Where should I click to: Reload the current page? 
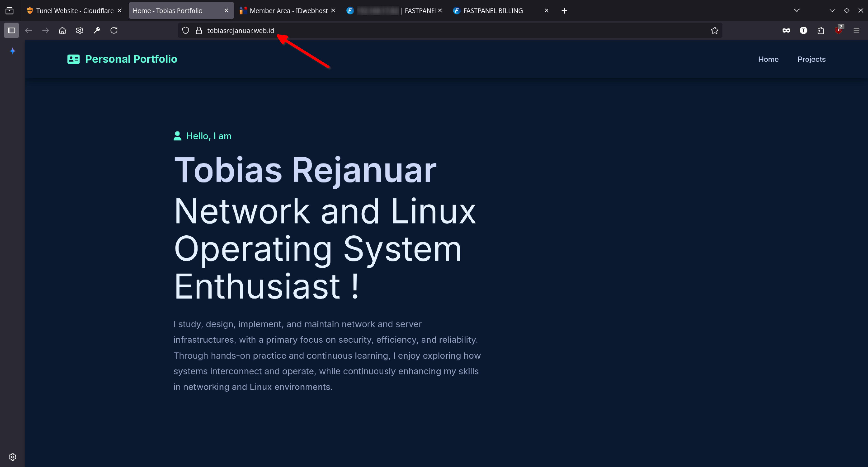tap(114, 30)
